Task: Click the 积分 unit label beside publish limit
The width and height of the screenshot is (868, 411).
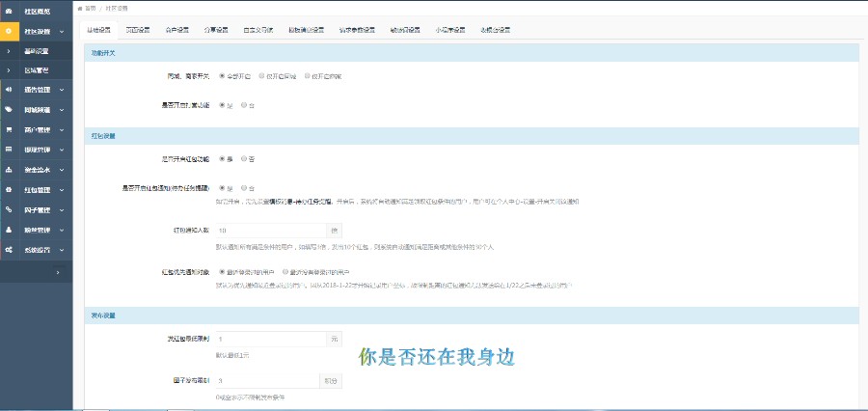Action: tap(331, 380)
